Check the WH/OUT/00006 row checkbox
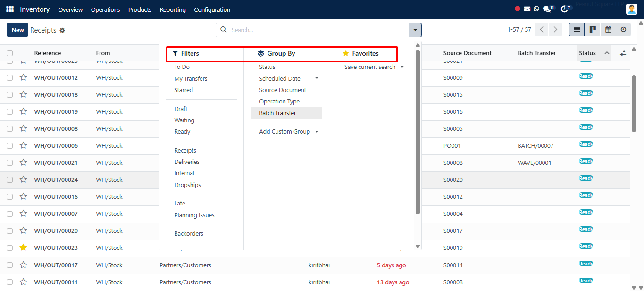 (x=10, y=145)
